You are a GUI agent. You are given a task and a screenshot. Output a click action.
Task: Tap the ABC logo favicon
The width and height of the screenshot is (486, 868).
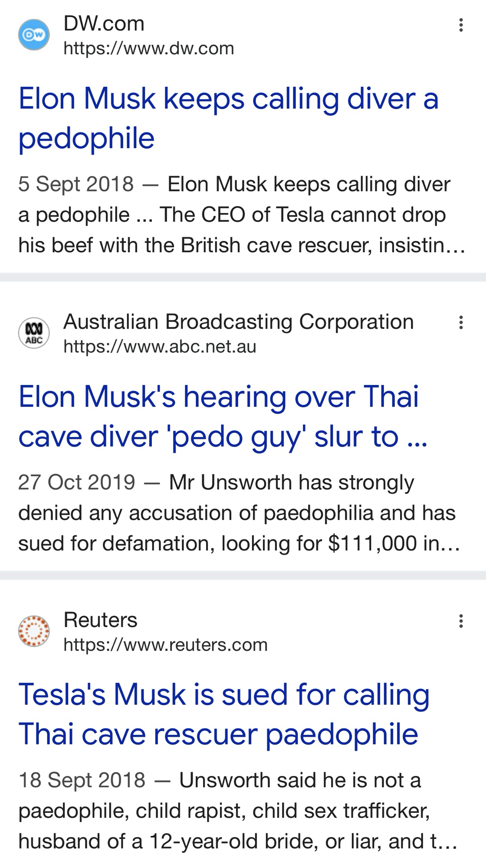(x=34, y=333)
